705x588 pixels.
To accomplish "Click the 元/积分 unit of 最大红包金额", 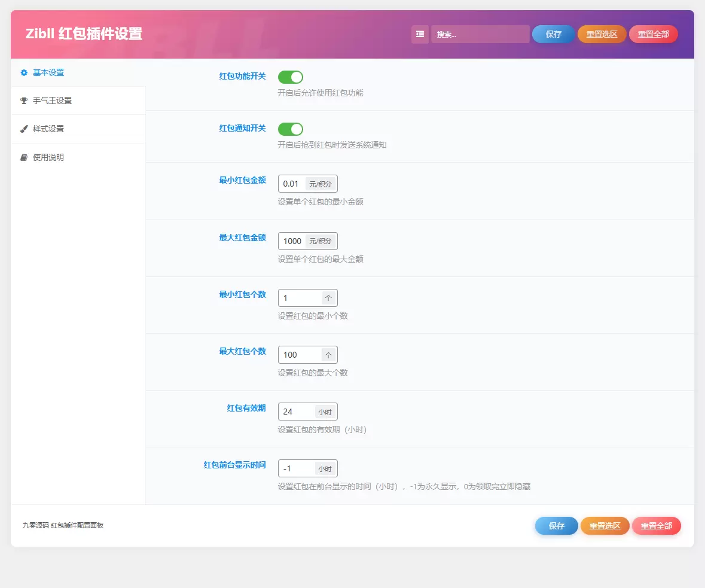I will [x=321, y=241].
